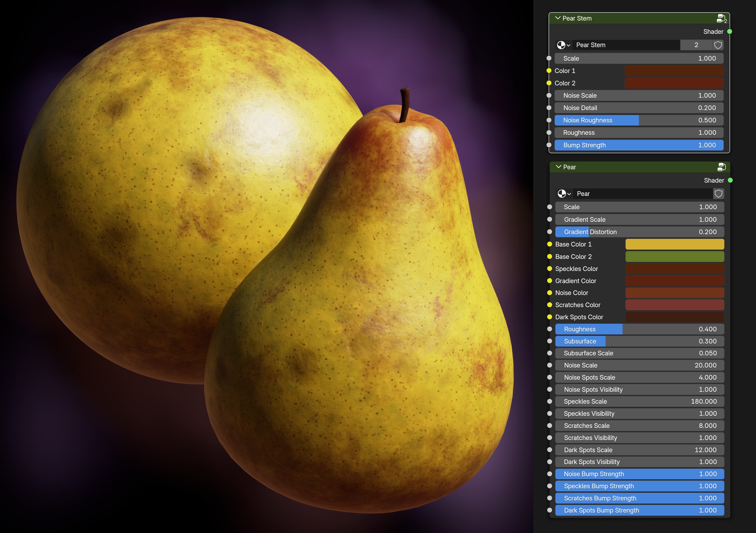Click the Pear Shader output socket
This screenshot has width=756, height=533.
(x=730, y=180)
